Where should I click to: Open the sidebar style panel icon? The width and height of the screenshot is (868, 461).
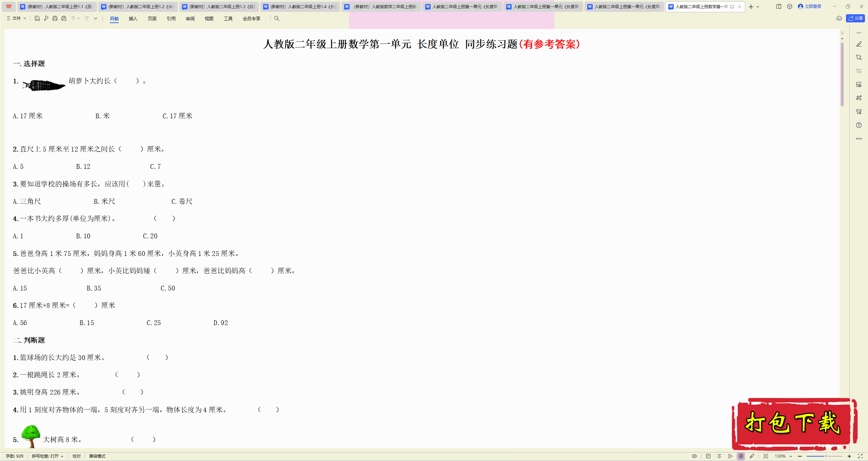coord(859,84)
